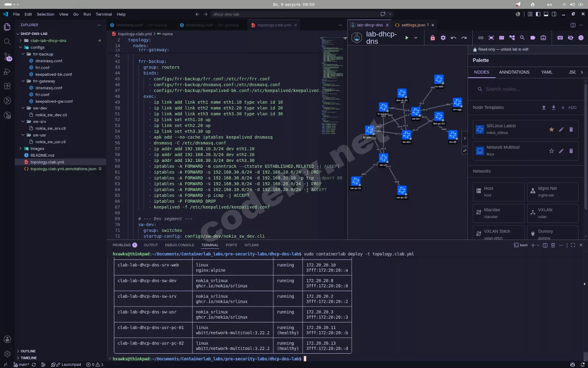588x368 pixels.
Task: Click the link chain icon in lab toolbar
Action: [x=480, y=38]
